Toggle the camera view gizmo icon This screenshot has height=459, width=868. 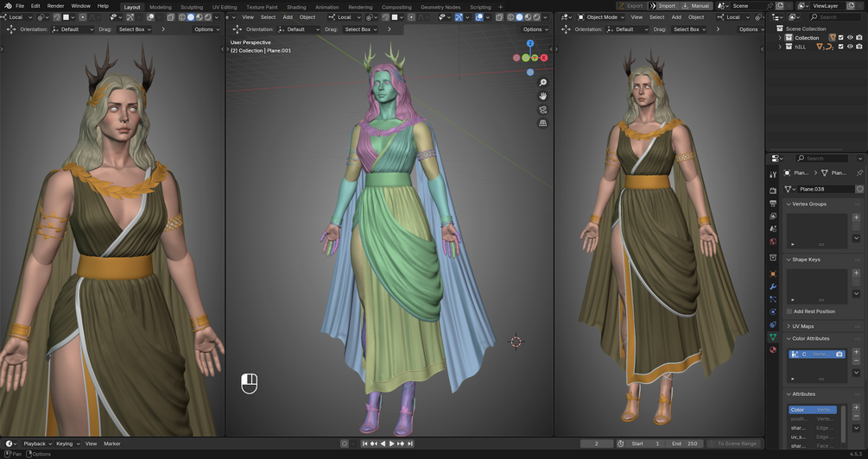(x=543, y=110)
